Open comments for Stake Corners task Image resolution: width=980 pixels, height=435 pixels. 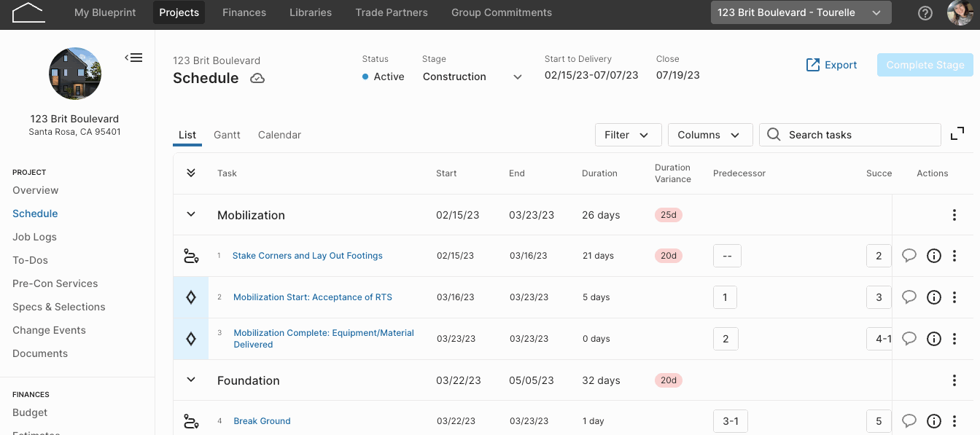[x=909, y=256]
